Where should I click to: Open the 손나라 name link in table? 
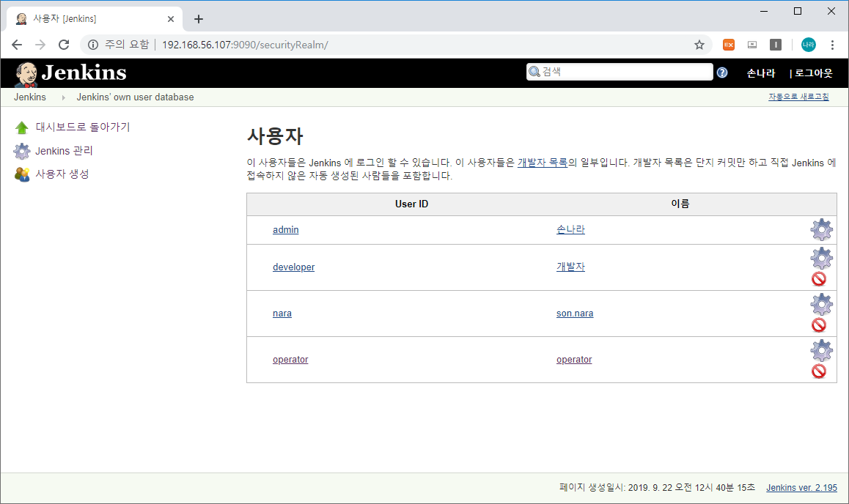(x=570, y=229)
